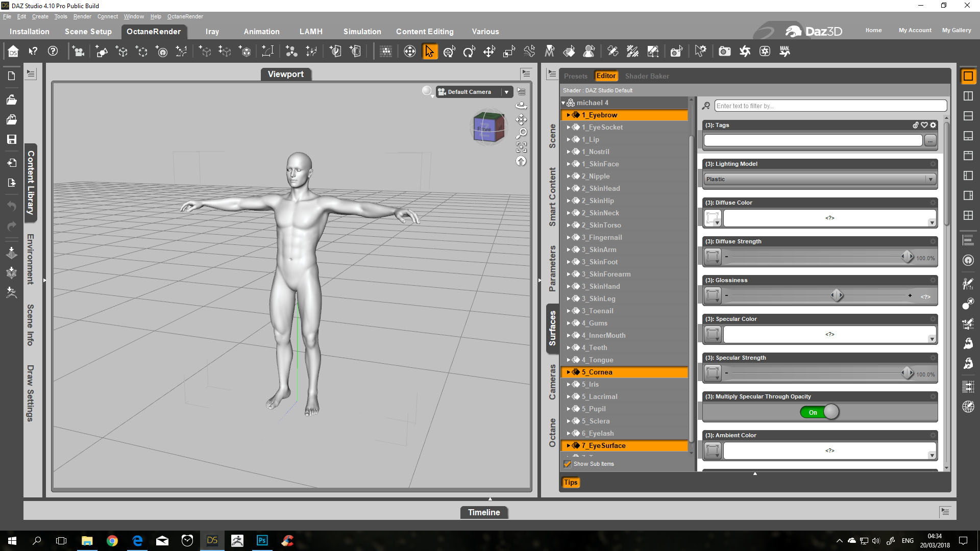Switch to the Iray activity tab
The height and width of the screenshot is (551, 980).
pos(212,32)
